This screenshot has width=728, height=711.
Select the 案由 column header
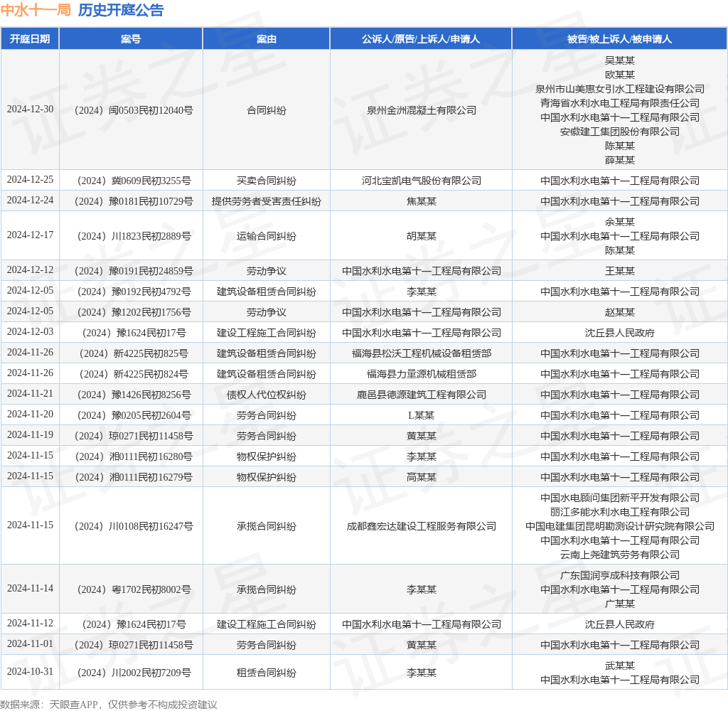267,39
